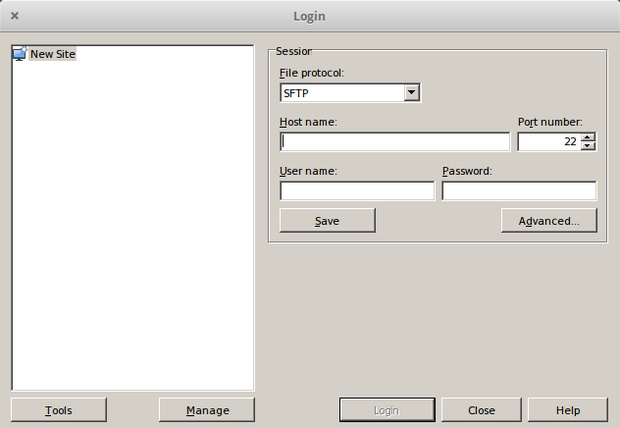Decrease port number with down arrow
This screenshot has width=620, height=428.
click(588, 147)
